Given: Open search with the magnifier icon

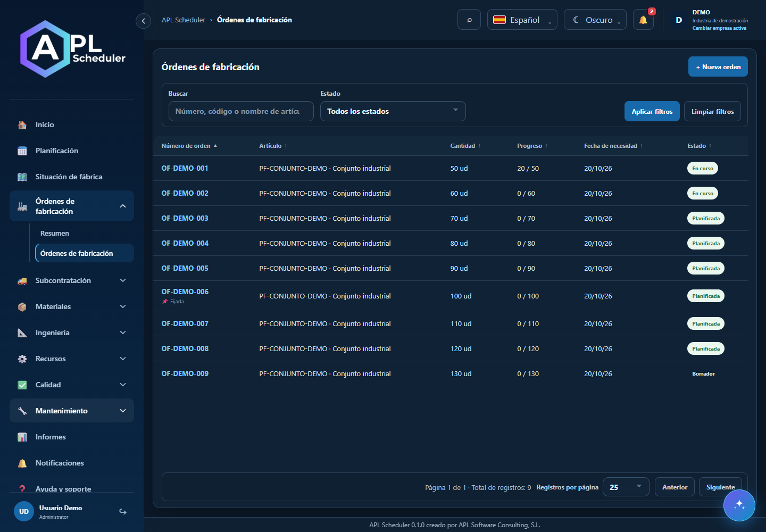Looking at the screenshot, I should pos(469,20).
